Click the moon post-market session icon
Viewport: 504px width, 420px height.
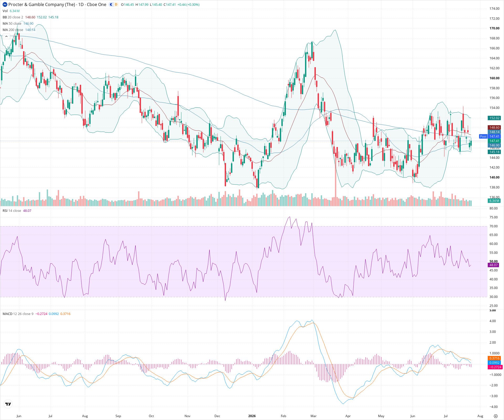tap(111, 4)
